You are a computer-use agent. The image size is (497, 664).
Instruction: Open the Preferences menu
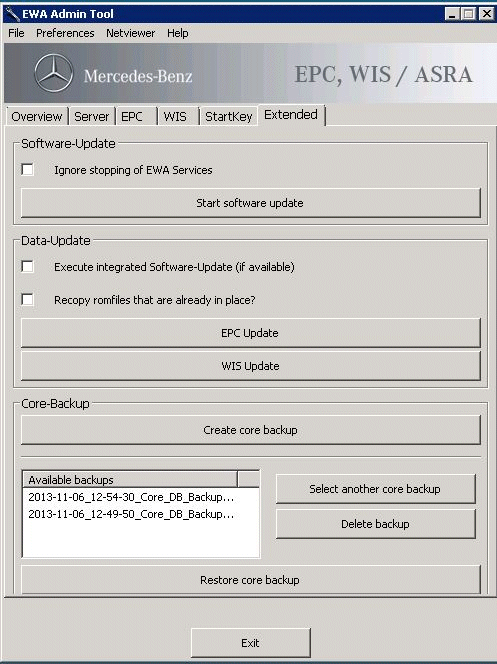[x=65, y=33]
